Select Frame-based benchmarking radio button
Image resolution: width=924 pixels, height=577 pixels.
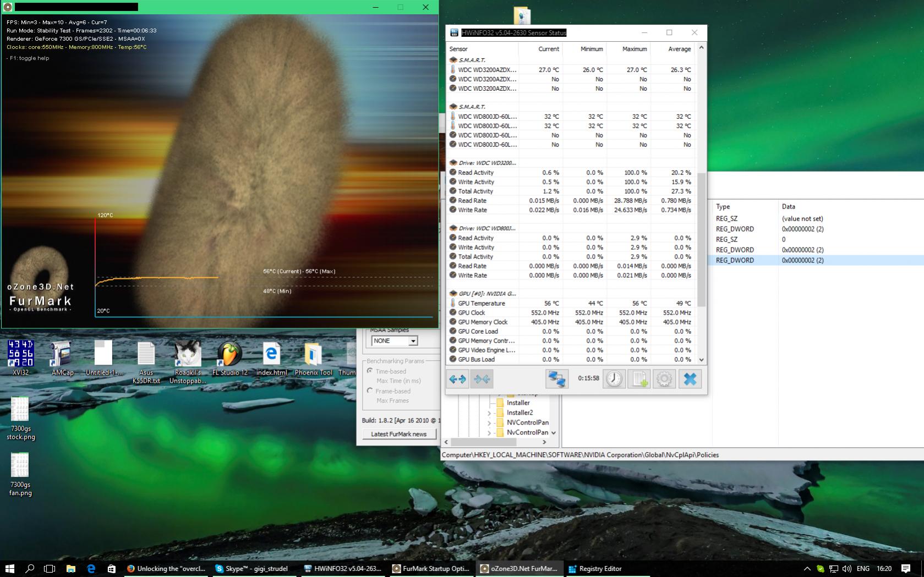click(x=370, y=391)
